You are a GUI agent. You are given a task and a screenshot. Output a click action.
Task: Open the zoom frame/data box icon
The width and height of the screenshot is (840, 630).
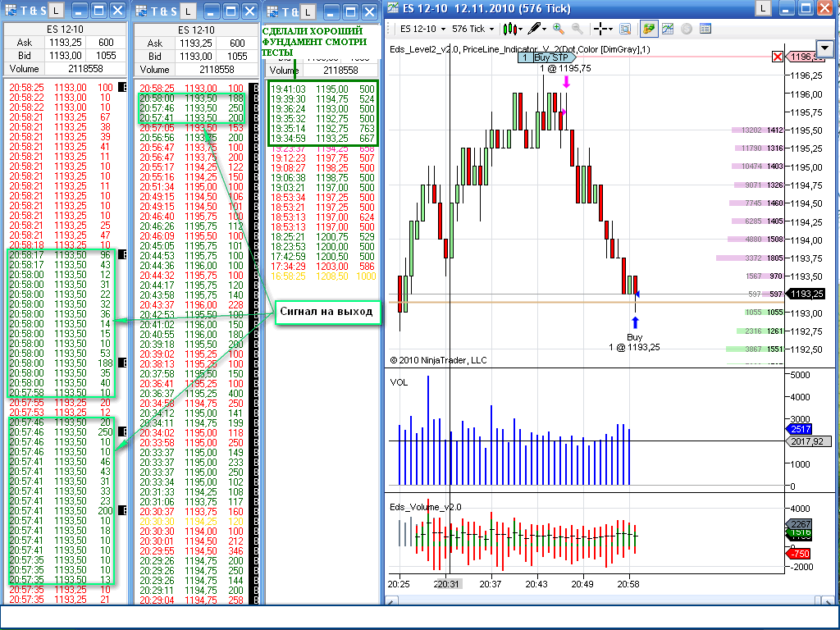pos(624,29)
